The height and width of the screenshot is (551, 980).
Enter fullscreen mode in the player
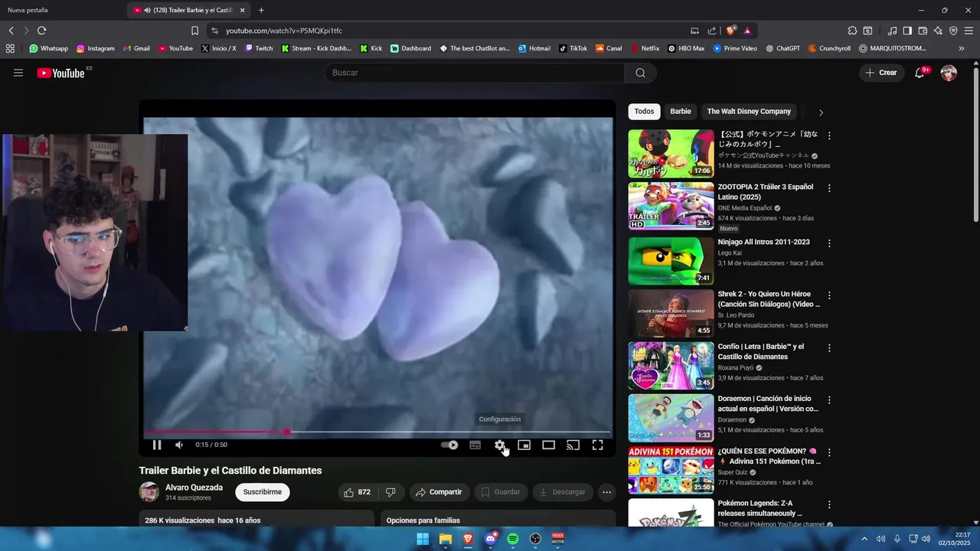coord(597,445)
